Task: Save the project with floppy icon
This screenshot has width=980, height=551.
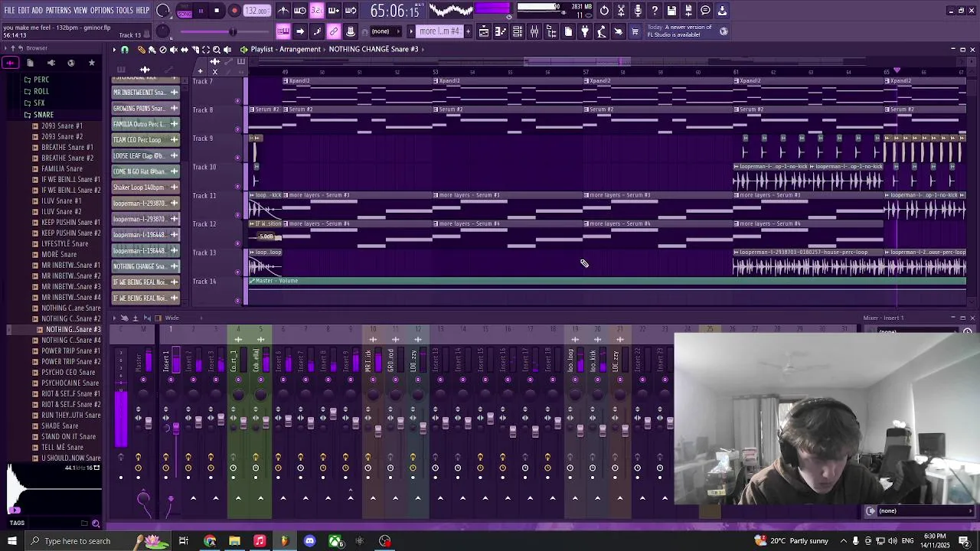Action: click(671, 11)
